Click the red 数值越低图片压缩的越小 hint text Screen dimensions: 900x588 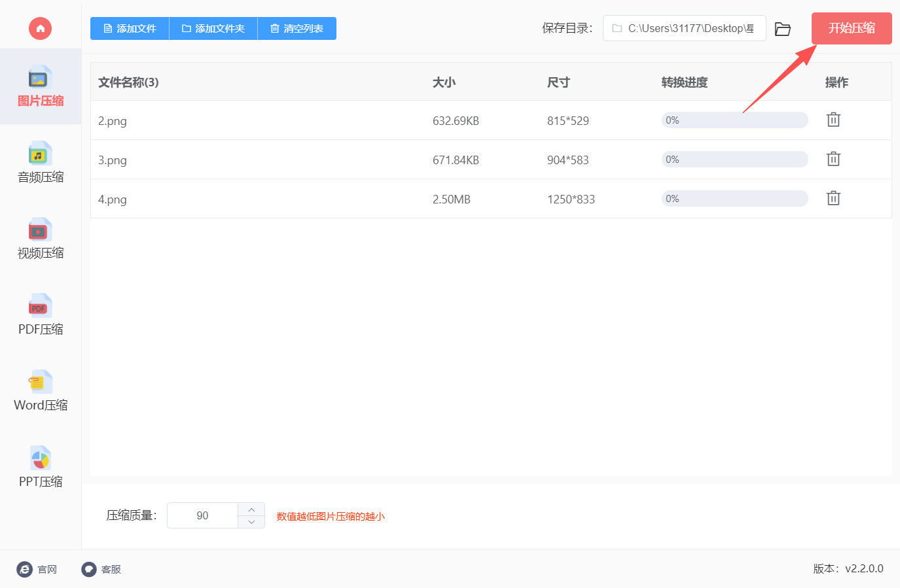click(x=331, y=517)
